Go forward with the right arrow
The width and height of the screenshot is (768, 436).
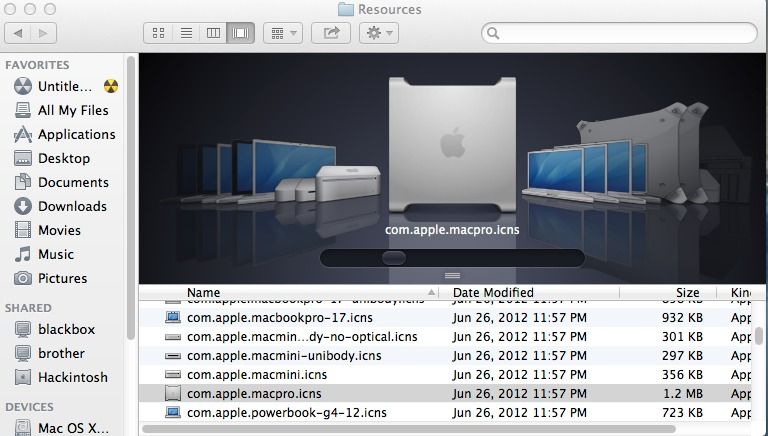(44, 33)
